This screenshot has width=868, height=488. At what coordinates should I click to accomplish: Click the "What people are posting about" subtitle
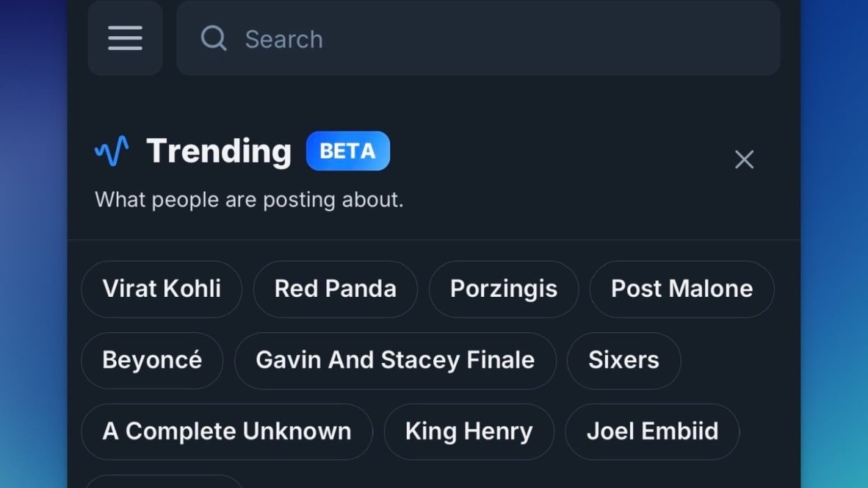point(249,200)
